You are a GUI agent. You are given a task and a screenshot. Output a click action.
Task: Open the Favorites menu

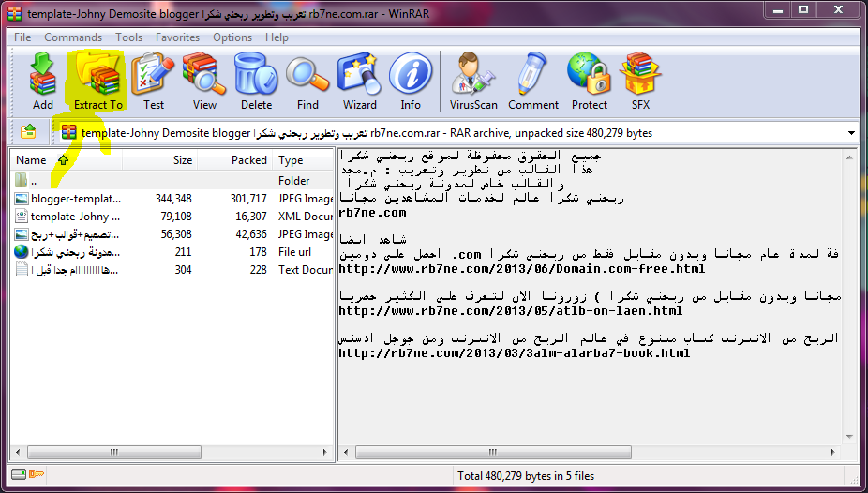pyautogui.click(x=178, y=37)
